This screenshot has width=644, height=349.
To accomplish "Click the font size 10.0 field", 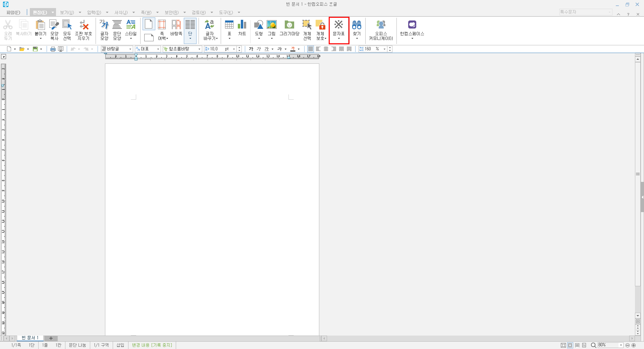I will pos(217,49).
